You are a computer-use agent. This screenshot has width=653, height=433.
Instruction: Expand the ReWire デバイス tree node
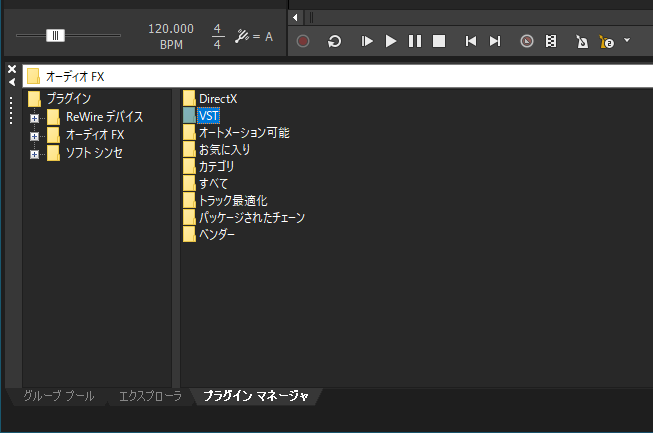(35, 119)
